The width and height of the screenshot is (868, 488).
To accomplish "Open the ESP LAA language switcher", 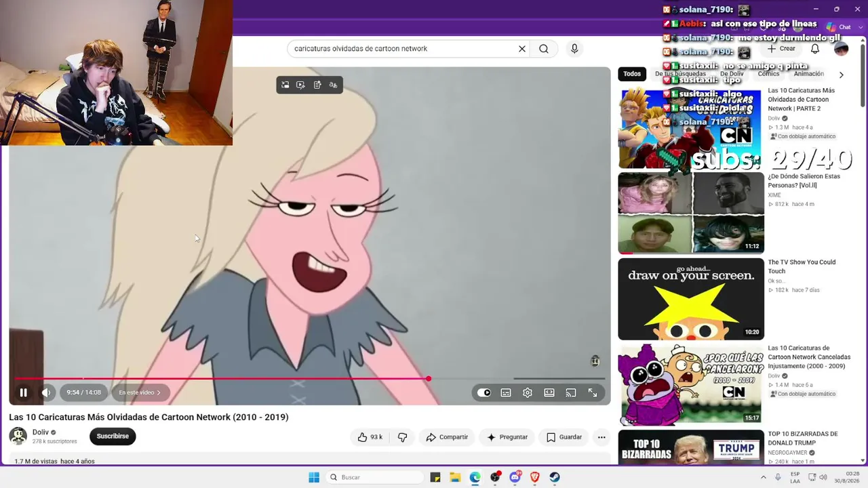I will (795, 477).
